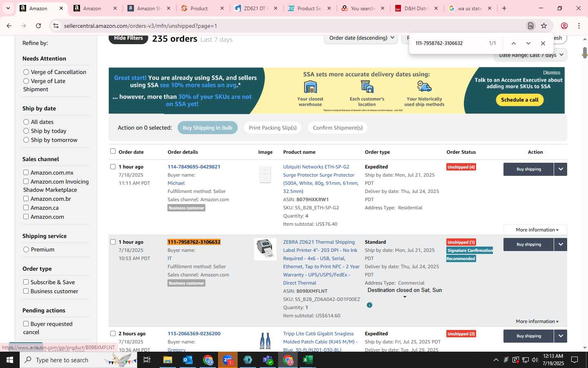The width and height of the screenshot is (588, 368).
Task: Click Windows taskbar search box
Action: [x=78, y=360]
